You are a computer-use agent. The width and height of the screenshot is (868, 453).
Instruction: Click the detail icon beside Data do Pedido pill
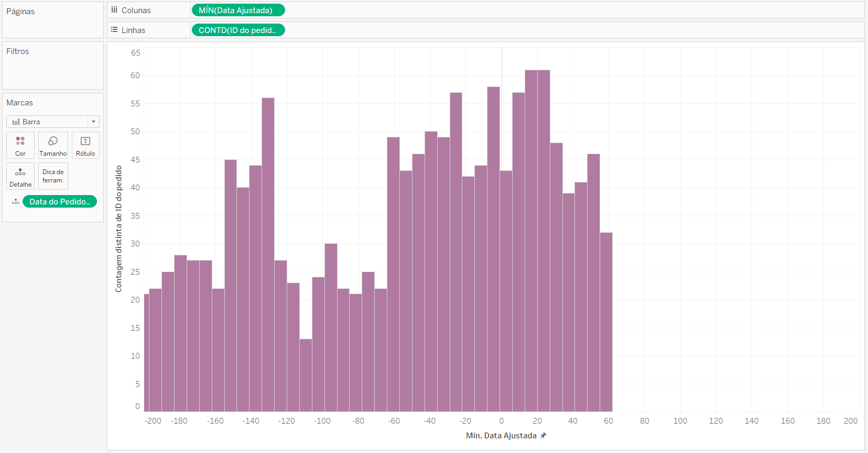click(16, 202)
